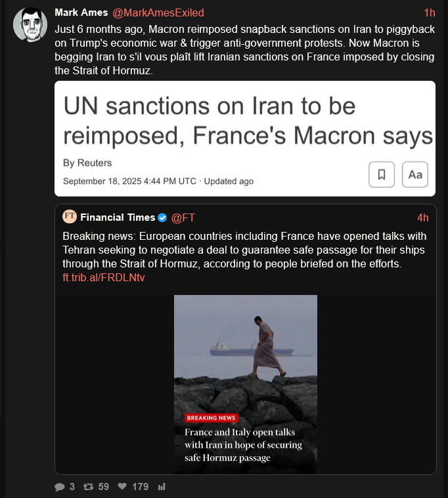Click the quoted Financial Times tweet text
Image resolution: width=448 pixels, height=498 pixels.
coord(244,250)
